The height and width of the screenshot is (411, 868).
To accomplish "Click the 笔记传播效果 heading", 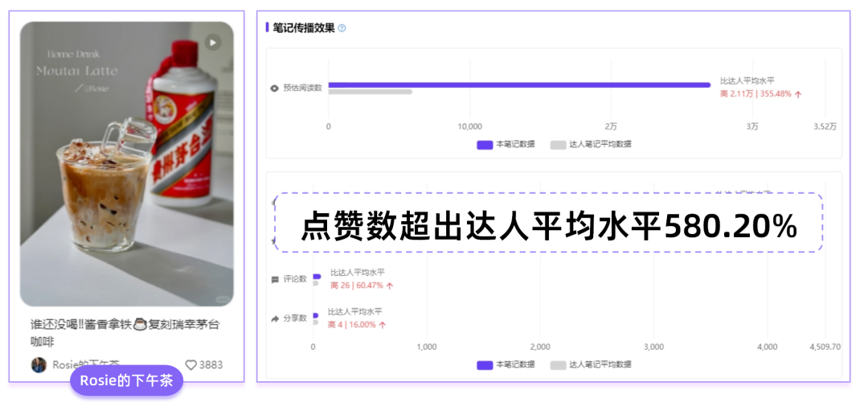I will [x=304, y=28].
